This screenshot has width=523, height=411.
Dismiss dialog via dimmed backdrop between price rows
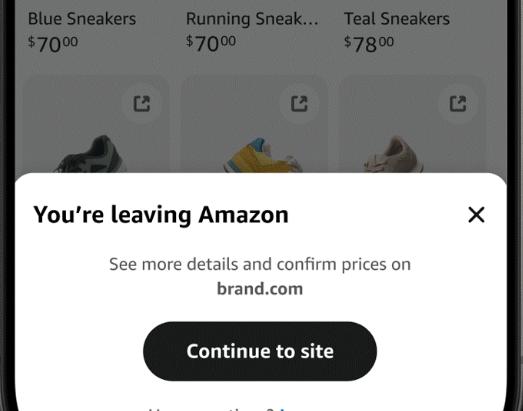[x=260, y=65]
